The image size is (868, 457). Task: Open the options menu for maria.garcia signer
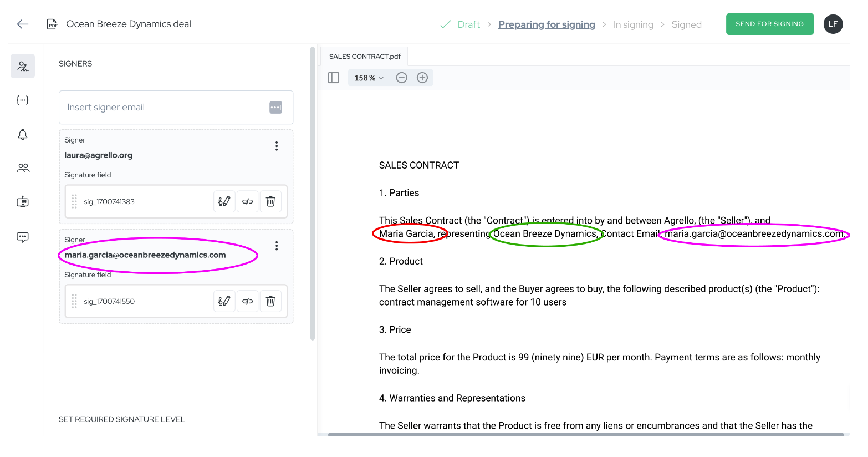click(277, 246)
